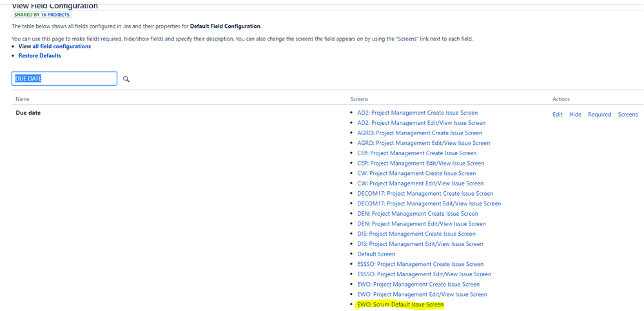This screenshot has width=644, height=311.
Task: Open CEP: Project Management Create Issue Screen
Action: (x=417, y=153)
